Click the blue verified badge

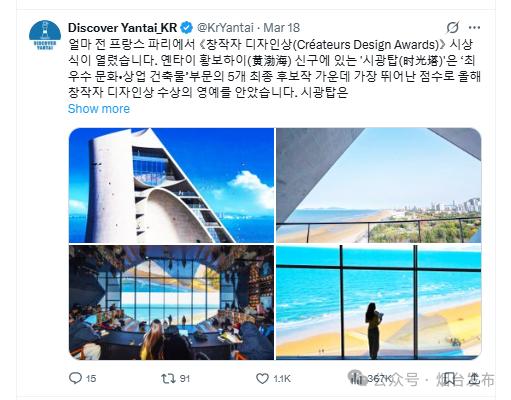(x=186, y=28)
